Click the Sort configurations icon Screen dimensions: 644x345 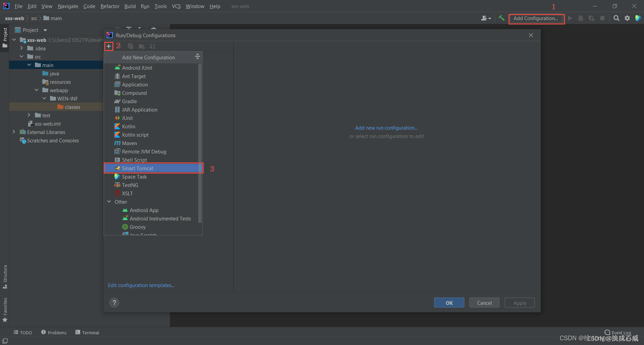pos(153,46)
